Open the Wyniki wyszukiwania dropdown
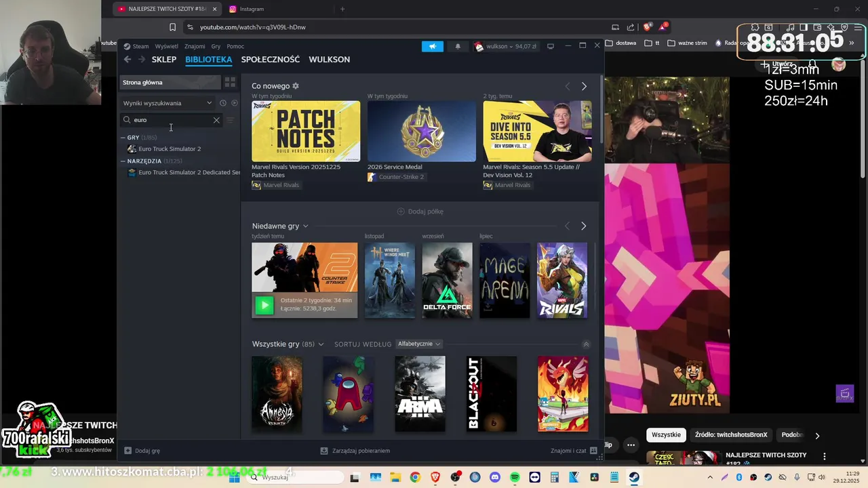The image size is (868, 488). pyautogui.click(x=167, y=103)
